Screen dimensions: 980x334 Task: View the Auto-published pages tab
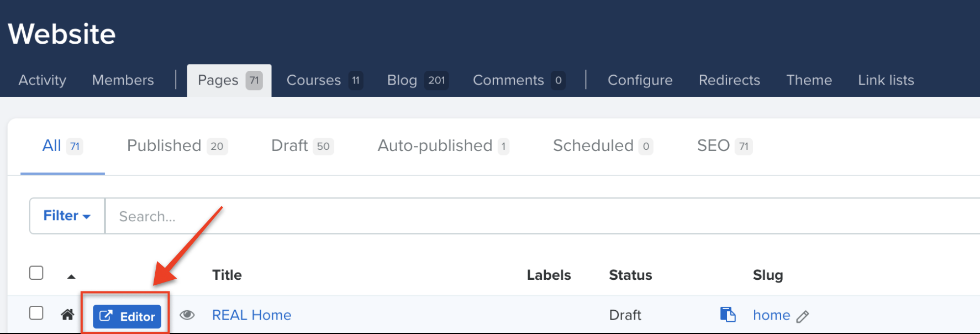click(443, 146)
